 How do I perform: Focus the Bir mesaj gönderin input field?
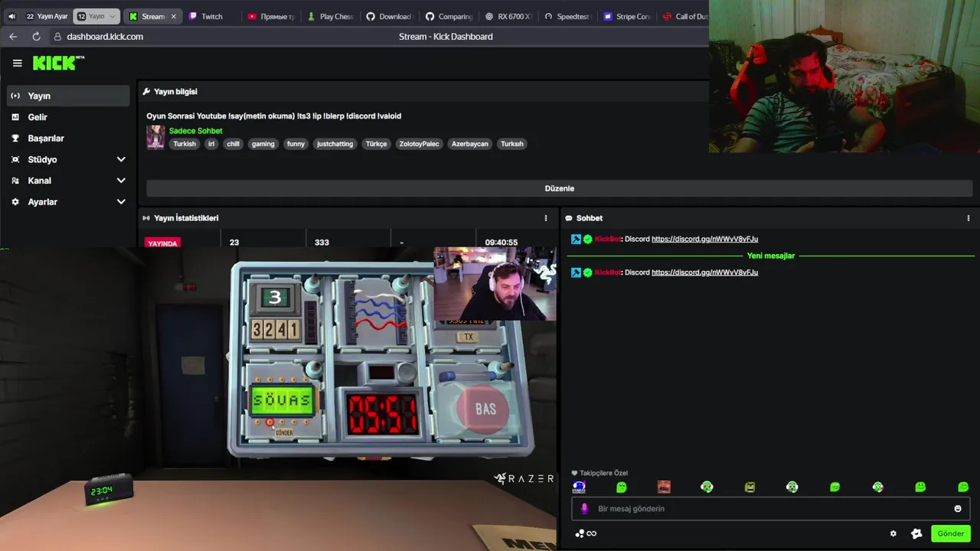click(770, 508)
